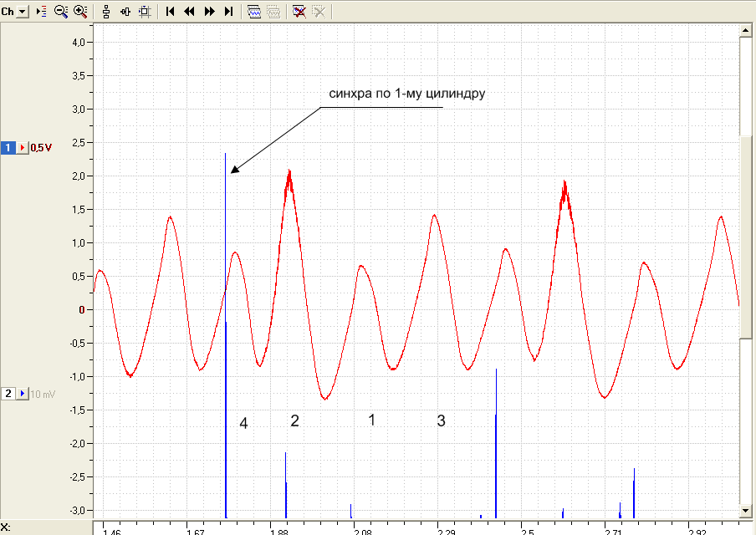Toggle channel 2 selector box

tap(8, 394)
